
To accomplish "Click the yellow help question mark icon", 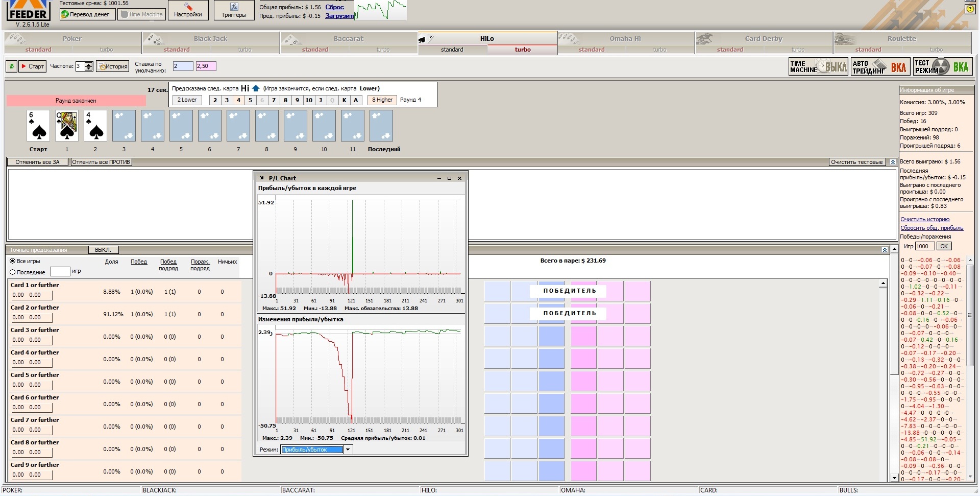I will [x=970, y=9].
